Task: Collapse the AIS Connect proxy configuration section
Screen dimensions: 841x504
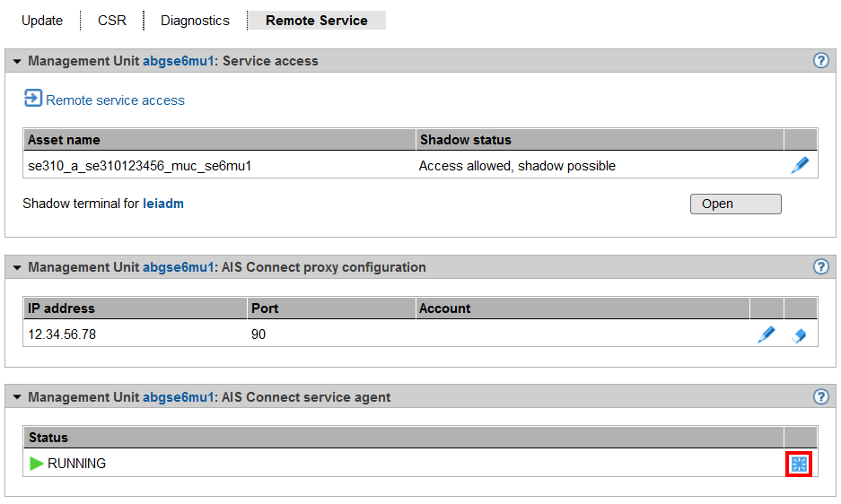Action: point(17,268)
